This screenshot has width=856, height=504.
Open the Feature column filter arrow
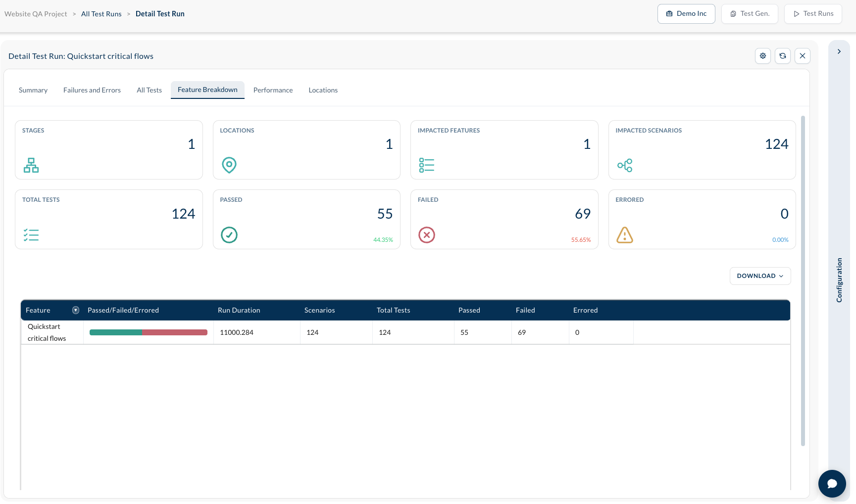tap(76, 310)
